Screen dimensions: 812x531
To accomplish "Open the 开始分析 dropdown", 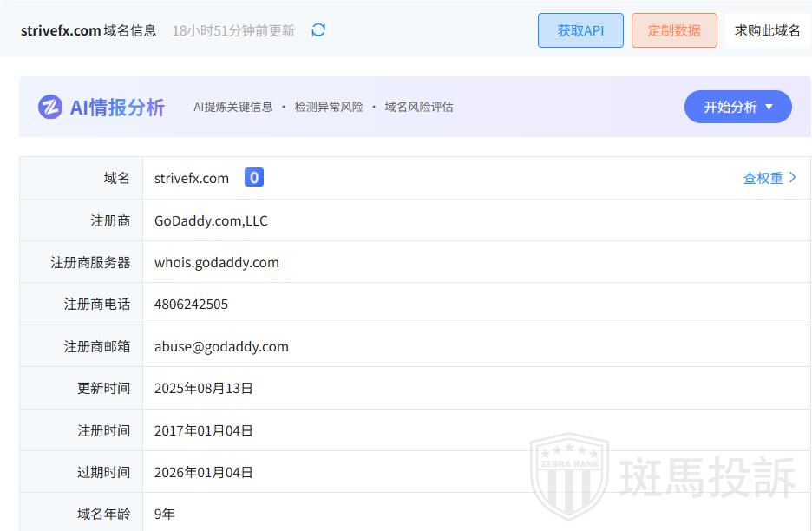I will point(737,107).
